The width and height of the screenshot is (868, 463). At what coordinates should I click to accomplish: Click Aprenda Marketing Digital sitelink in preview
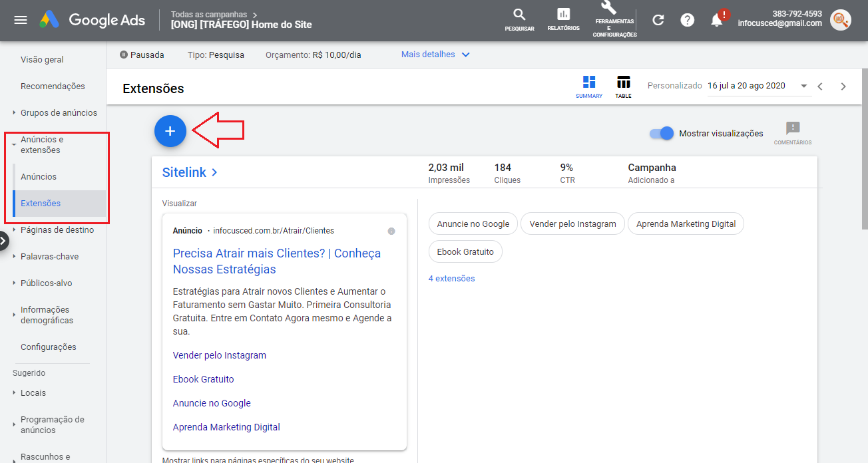226,427
